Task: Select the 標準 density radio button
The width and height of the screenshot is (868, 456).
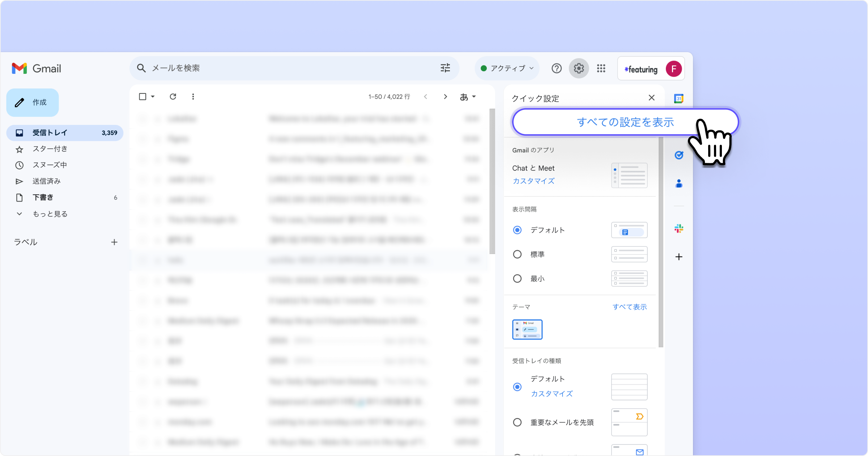Action: (518, 254)
